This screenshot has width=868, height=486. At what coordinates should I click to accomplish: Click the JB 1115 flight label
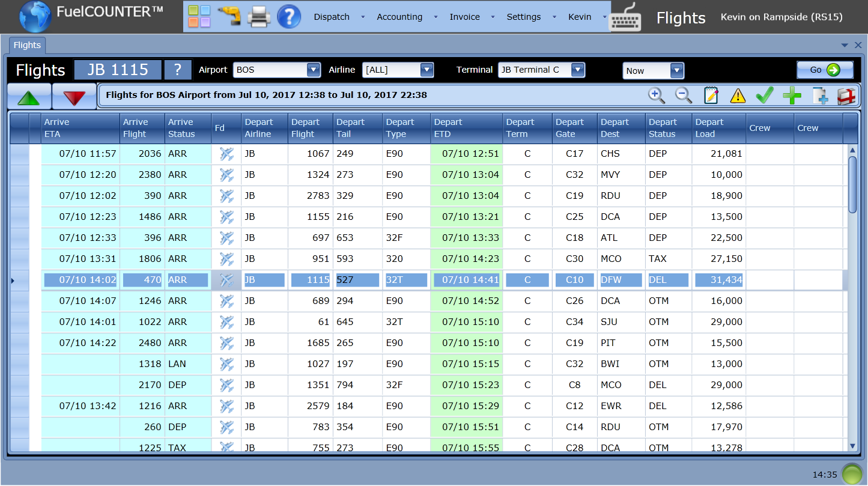point(118,70)
